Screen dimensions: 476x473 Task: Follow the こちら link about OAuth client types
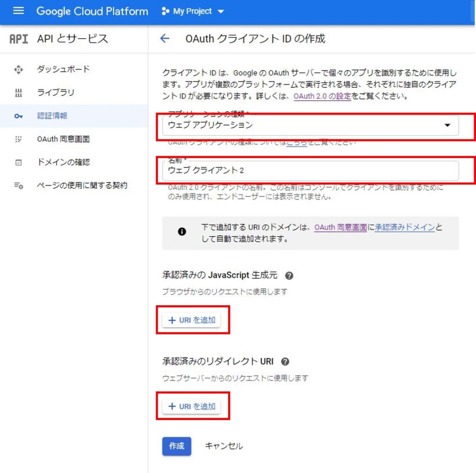pyautogui.click(x=297, y=142)
